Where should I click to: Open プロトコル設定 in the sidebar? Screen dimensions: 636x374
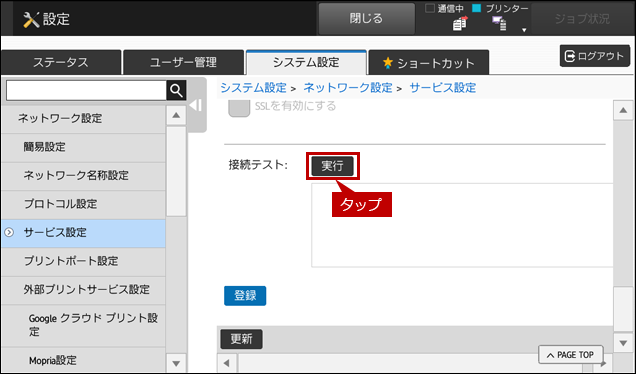coord(83,204)
